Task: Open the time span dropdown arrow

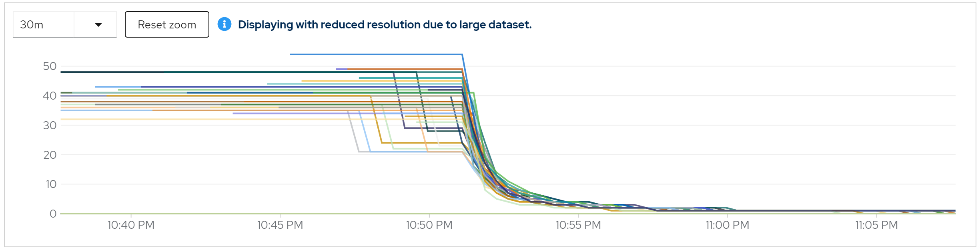Action: pyautogui.click(x=98, y=25)
